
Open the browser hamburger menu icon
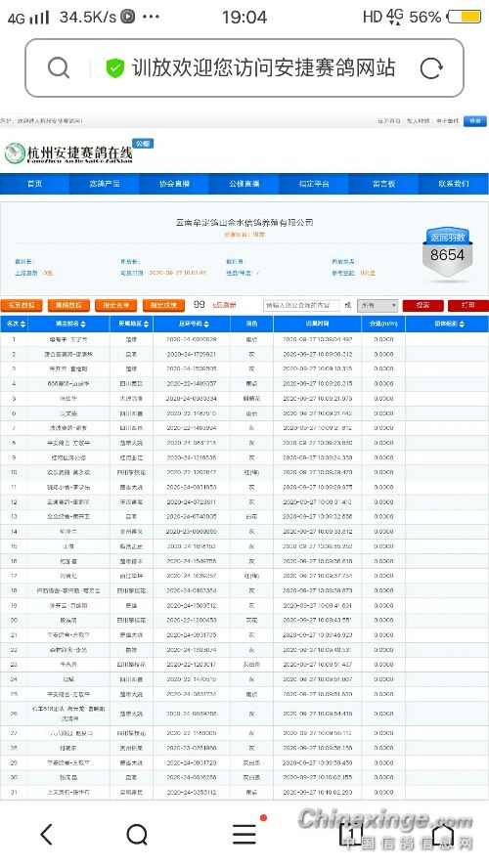click(x=244, y=834)
